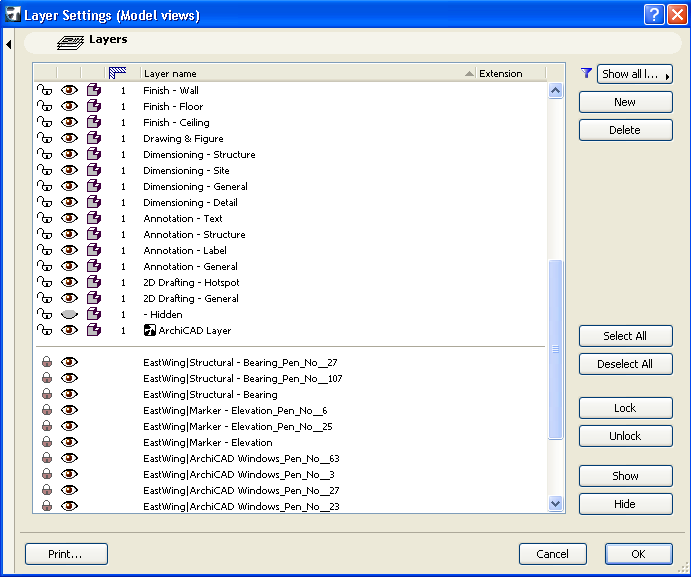Screen dimensions: 692x577
Task: Click 3D mode icon for Annotation - General layer
Action: (x=94, y=267)
